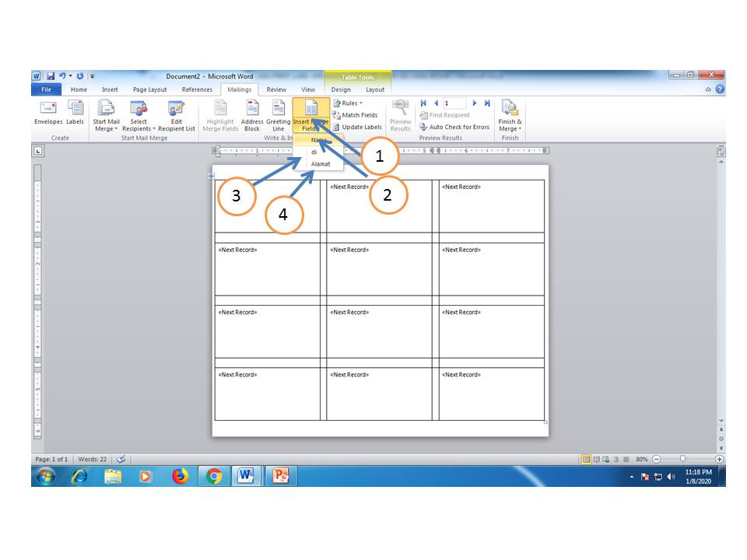Click Match Fields

click(355, 115)
